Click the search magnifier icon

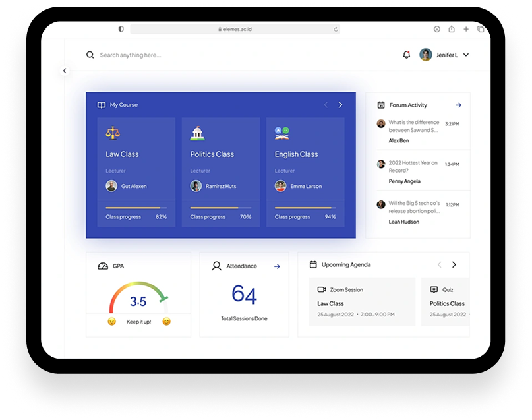(x=90, y=55)
